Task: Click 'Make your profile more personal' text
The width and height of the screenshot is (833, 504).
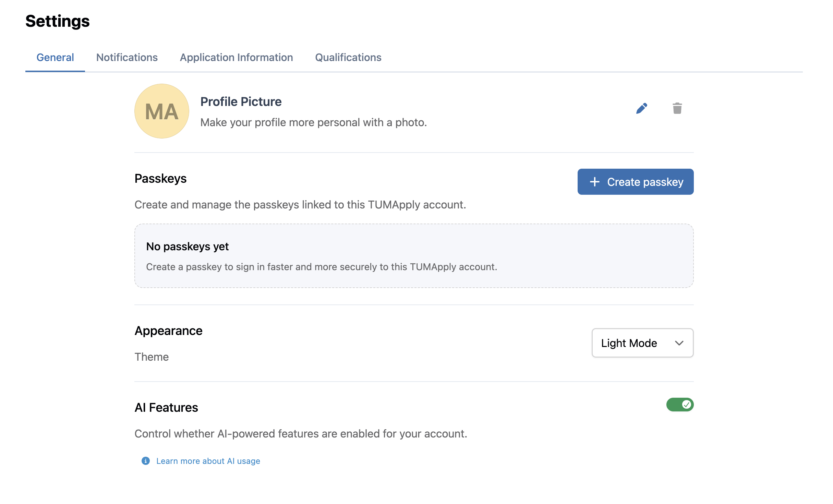Action: (313, 122)
